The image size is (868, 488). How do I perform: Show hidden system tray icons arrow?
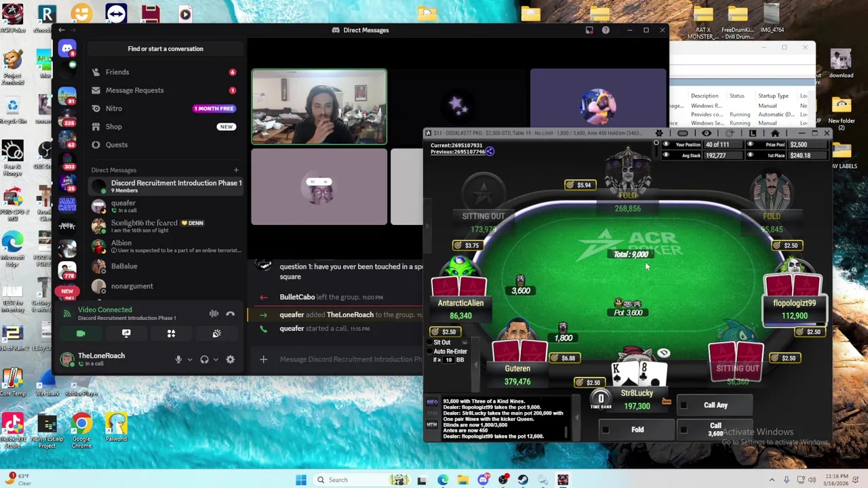[772, 480]
